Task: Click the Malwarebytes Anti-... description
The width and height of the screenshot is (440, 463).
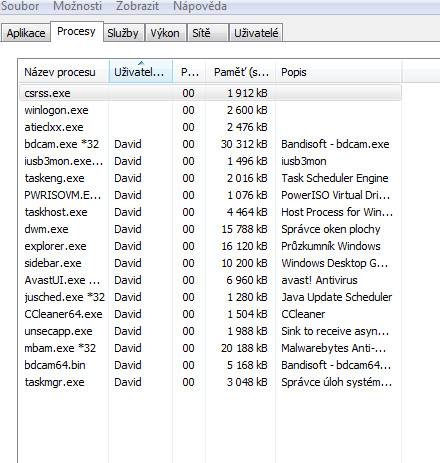Action: (x=334, y=348)
